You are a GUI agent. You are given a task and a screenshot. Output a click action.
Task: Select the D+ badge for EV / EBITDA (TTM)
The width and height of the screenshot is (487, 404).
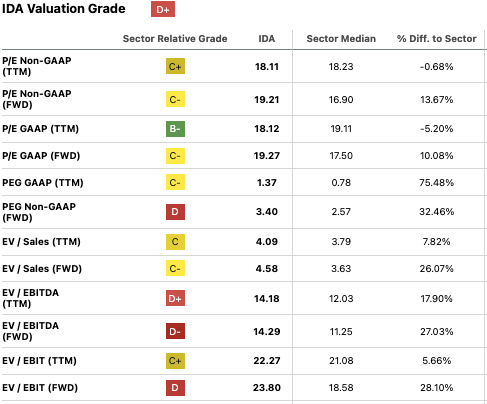(x=175, y=298)
